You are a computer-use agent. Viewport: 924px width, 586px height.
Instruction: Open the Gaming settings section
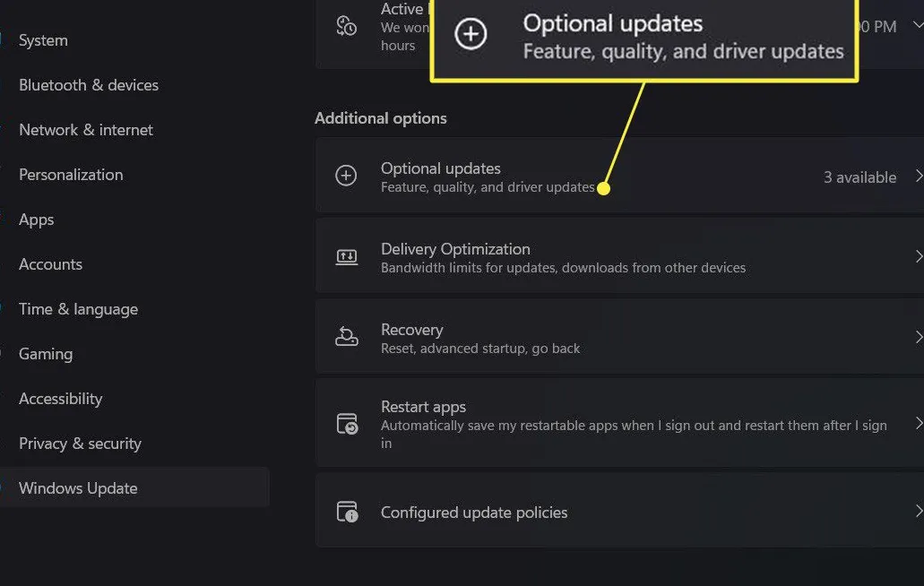point(45,353)
